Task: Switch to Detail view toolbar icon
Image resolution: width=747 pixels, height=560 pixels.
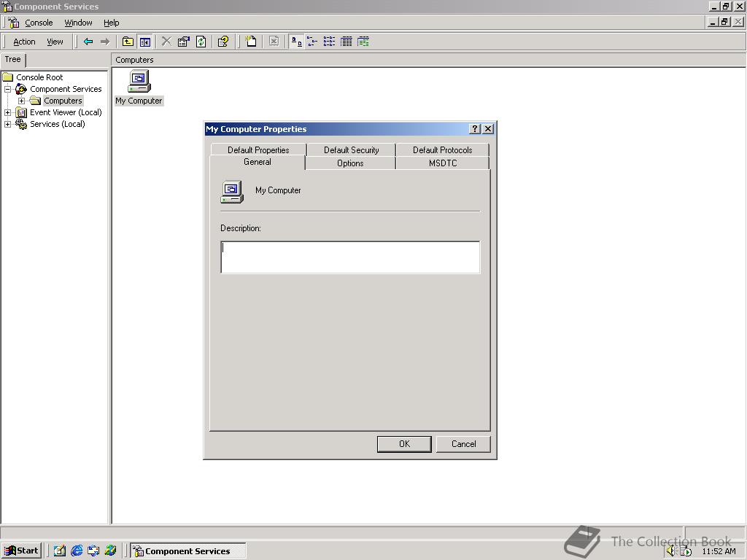Action: [x=347, y=42]
